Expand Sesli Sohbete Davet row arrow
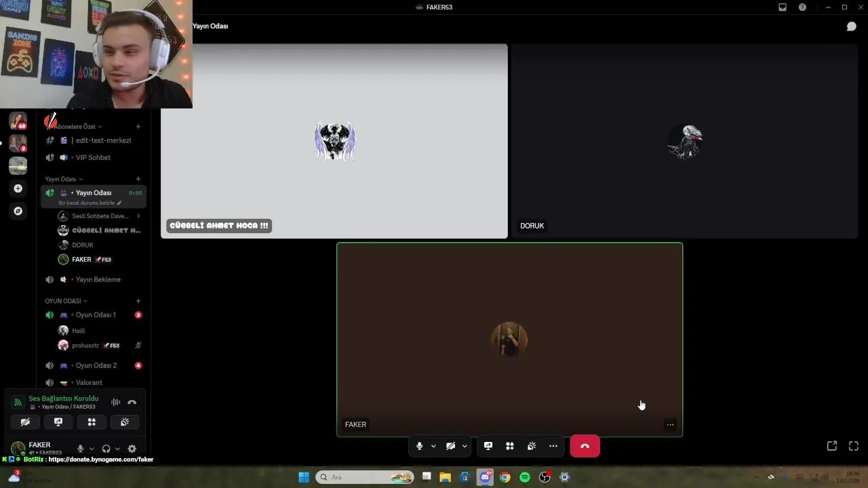This screenshot has height=488, width=868. pos(138,216)
